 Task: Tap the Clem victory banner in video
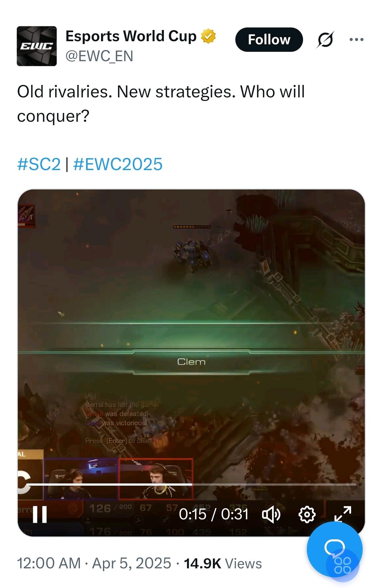coord(191,362)
